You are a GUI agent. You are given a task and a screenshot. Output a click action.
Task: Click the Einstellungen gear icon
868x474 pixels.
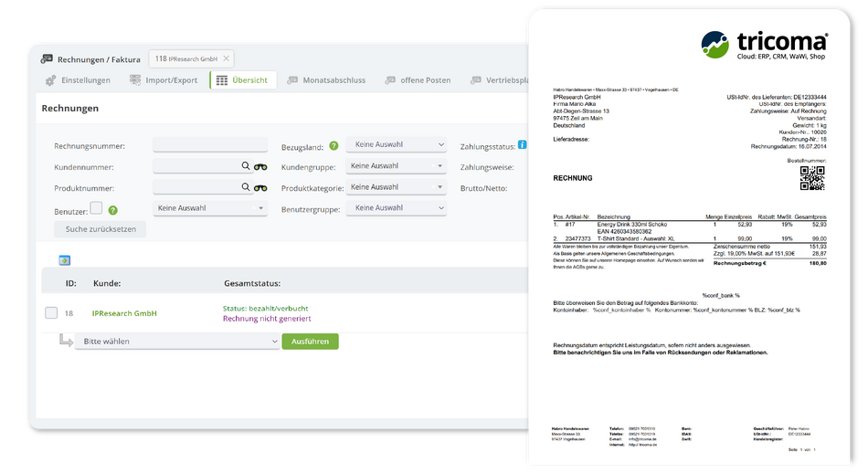[50, 80]
